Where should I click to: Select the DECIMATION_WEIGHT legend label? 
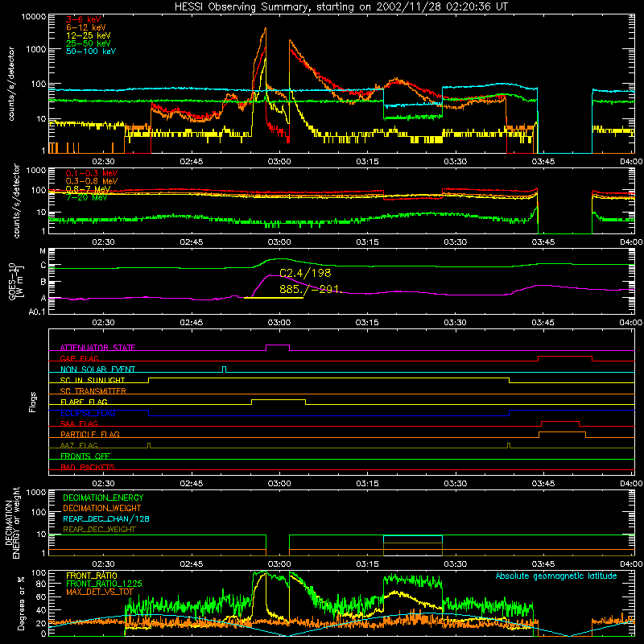[x=102, y=508]
